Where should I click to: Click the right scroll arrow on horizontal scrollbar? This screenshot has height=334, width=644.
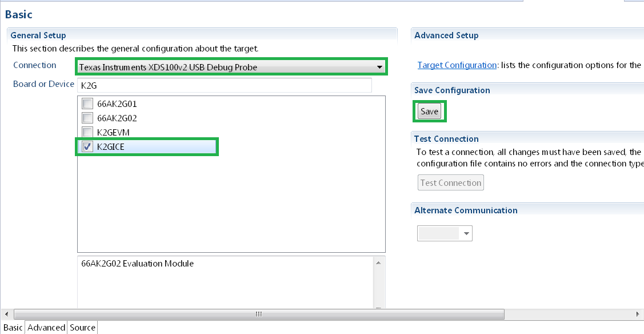pyautogui.click(x=639, y=314)
